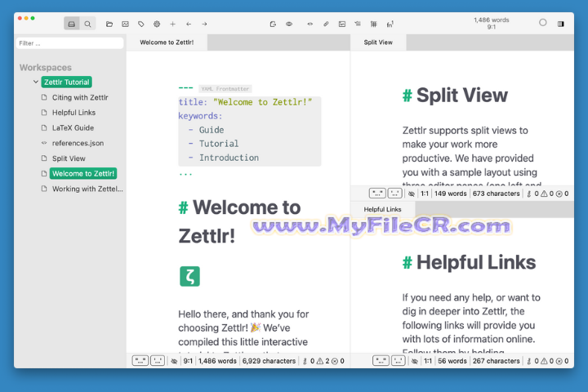Open single-quote selector beside 56 words

[x=399, y=361]
